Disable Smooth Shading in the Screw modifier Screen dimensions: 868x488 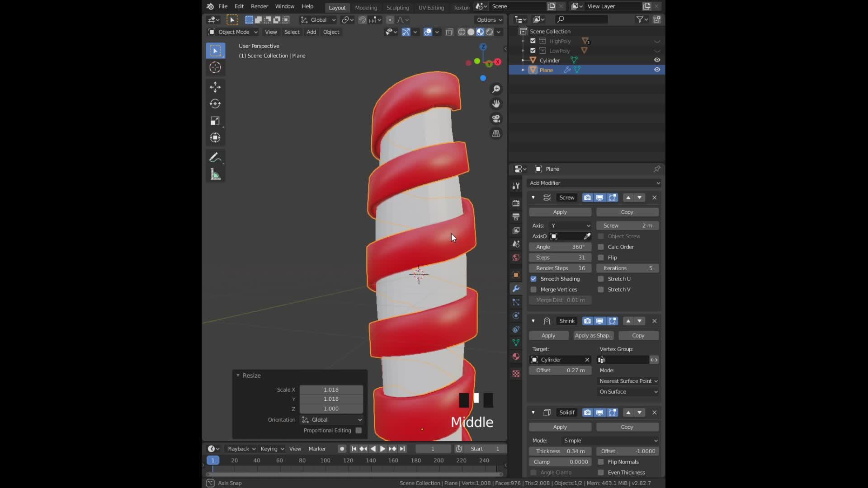(x=534, y=279)
